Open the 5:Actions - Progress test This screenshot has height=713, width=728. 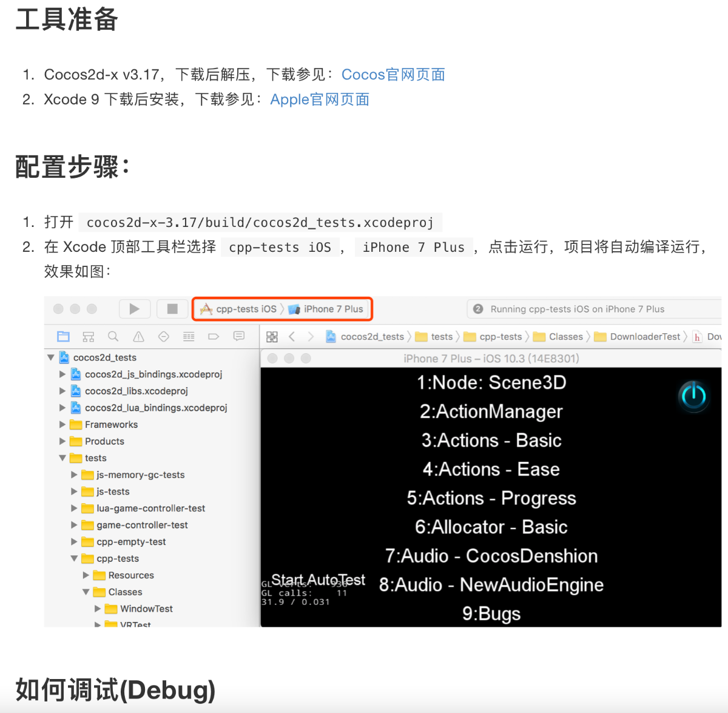[x=491, y=498]
